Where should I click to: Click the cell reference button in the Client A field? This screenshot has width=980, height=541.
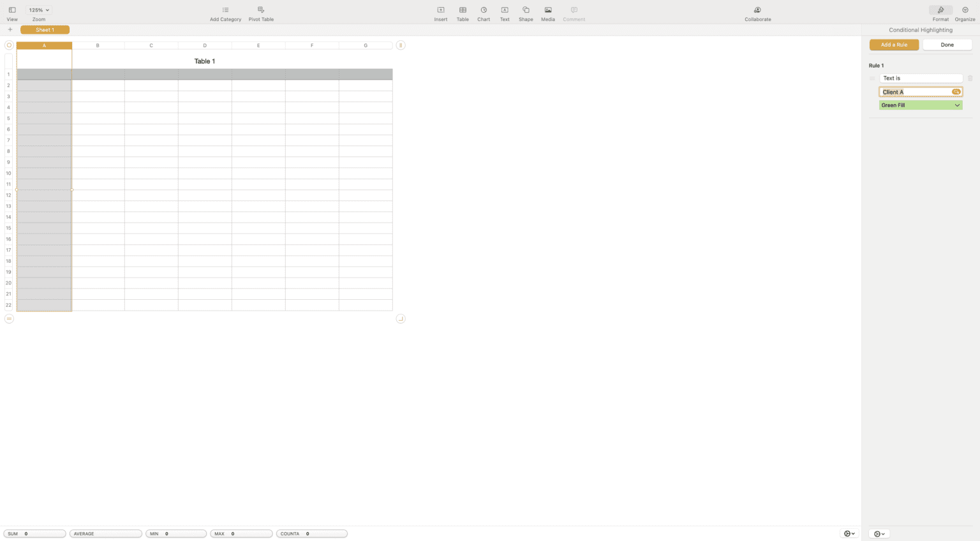tap(956, 92)
